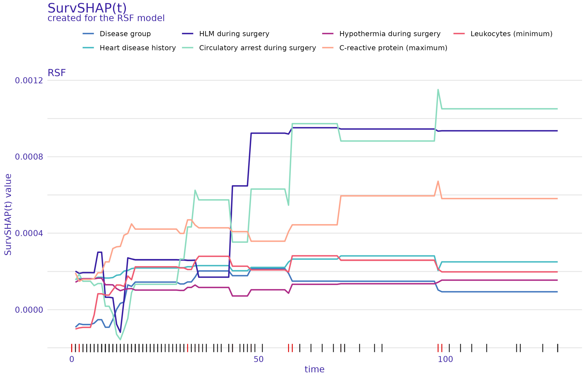
Task: Click the HLM during surgery legend line
Action: pyautogui.click(x=188, y=34)
